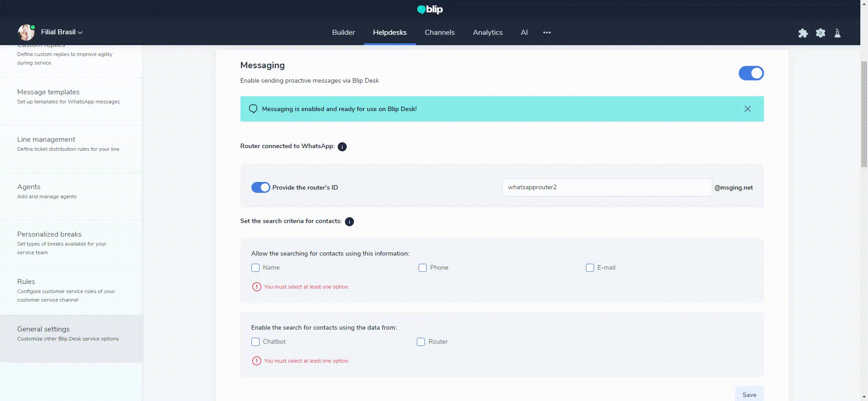Check the Chatbot checkbox
The image size is (868, 401).
[x=255, y=342]
